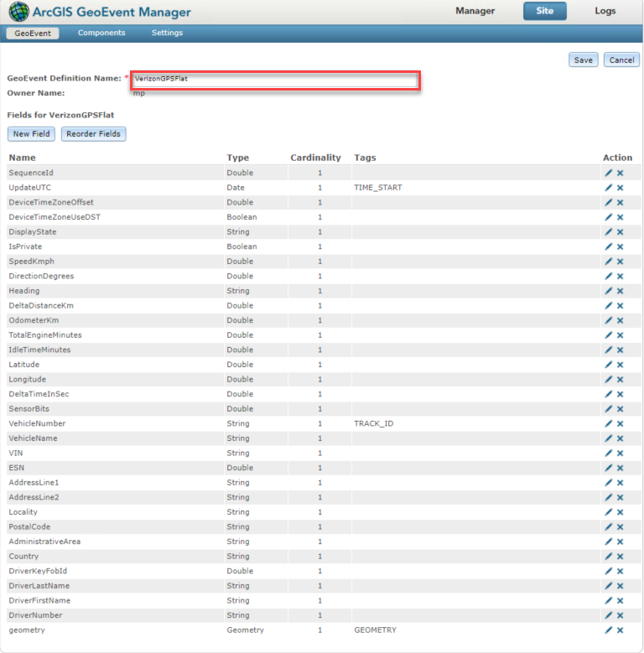Click the ArcGIS globe logo
644x653 pixels.
pyautogui.click(x=18, y=11)
